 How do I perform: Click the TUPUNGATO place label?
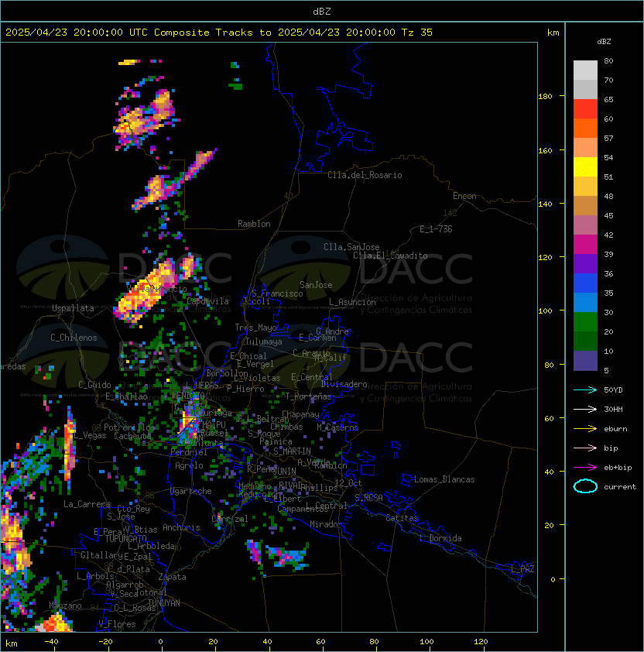(125, 538)
